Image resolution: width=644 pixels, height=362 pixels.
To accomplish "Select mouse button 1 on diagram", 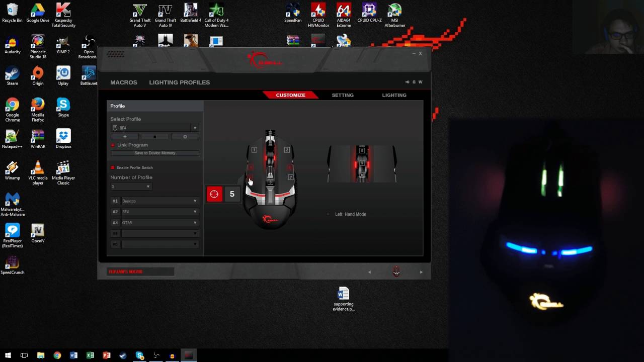I will point(254,150).
